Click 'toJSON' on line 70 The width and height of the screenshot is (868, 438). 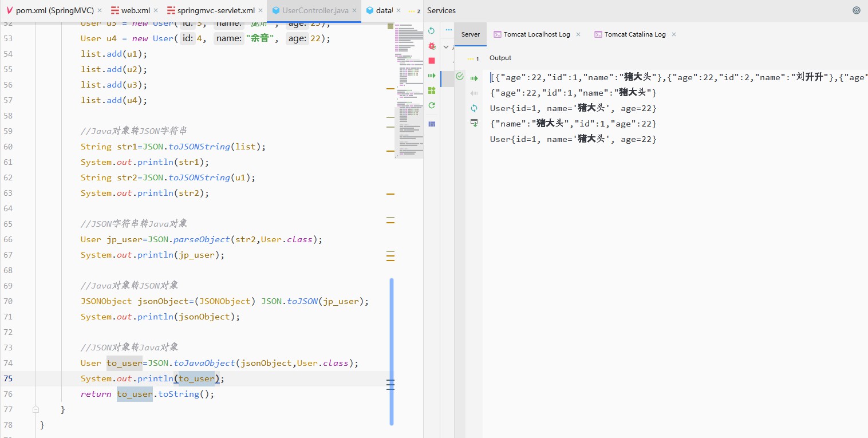[302, 301]
